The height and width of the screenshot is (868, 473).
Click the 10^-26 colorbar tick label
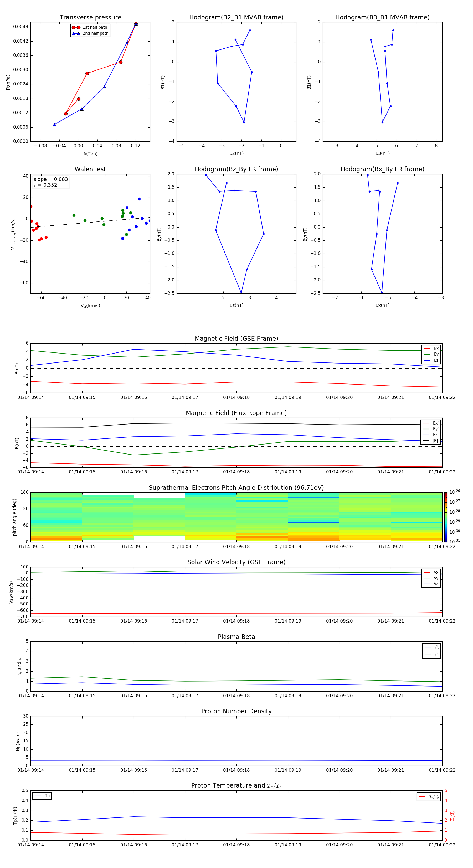[455, 492]
